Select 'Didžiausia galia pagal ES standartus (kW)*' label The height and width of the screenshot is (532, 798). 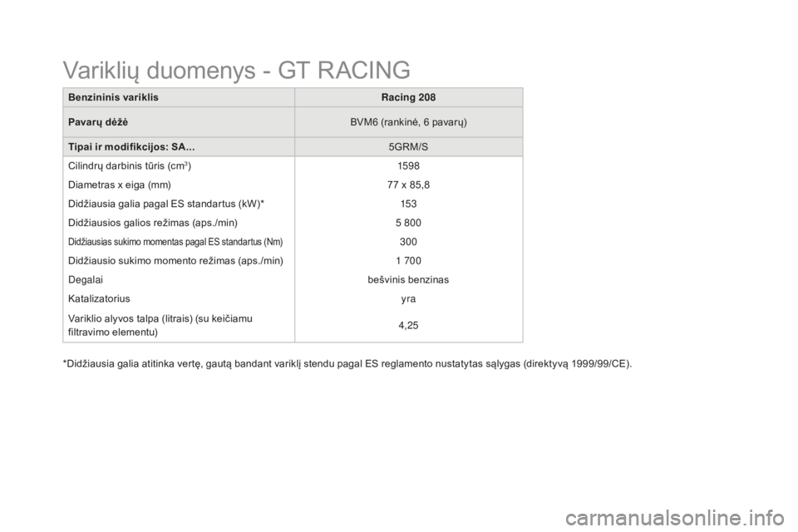point(166,204)
